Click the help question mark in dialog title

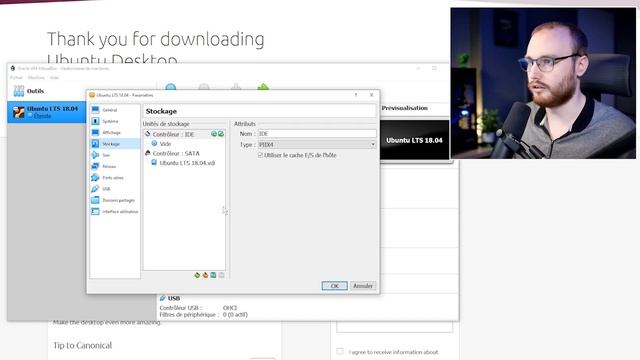point(356,95)
